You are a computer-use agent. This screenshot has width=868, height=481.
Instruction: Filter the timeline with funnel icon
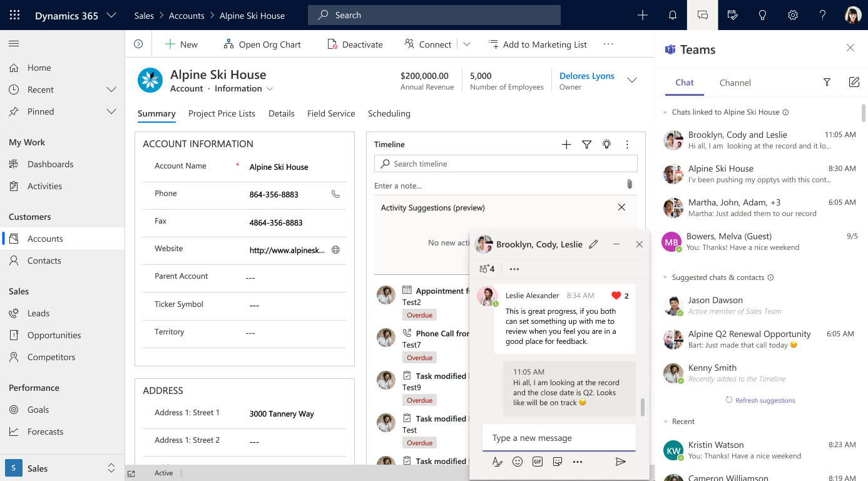[586, 145]
